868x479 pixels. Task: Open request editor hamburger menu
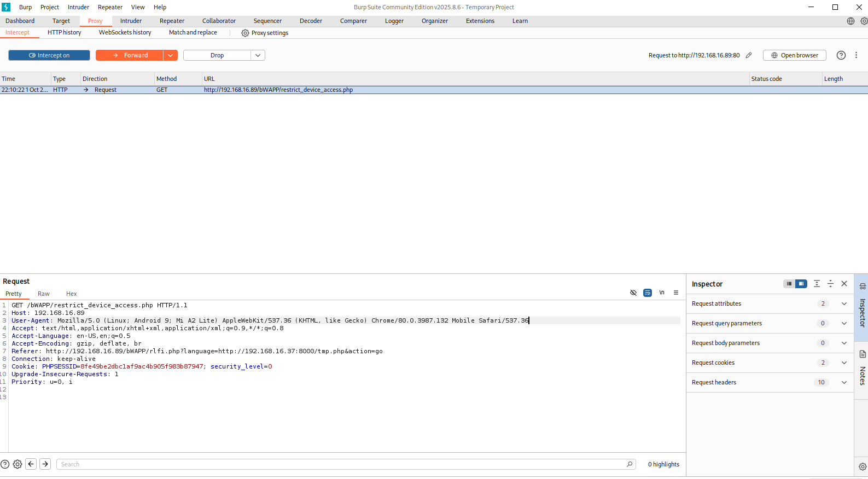[676, 293]
